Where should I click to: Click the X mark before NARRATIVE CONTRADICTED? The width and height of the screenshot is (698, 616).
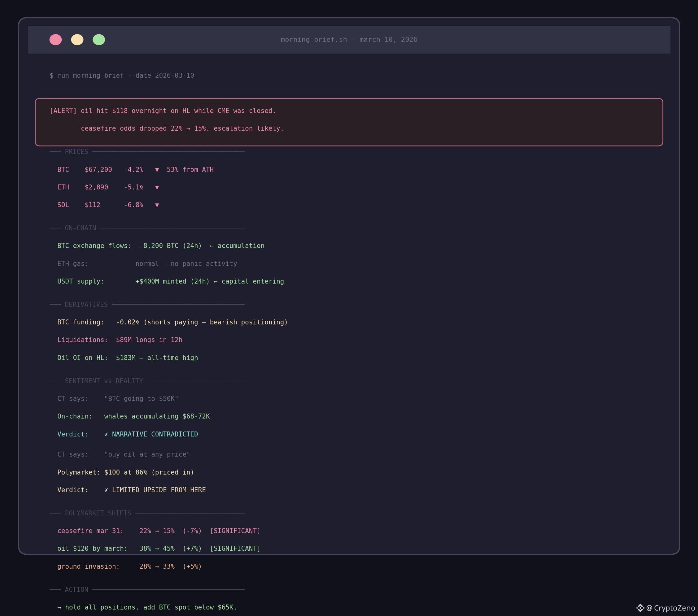tap(106, 434)
